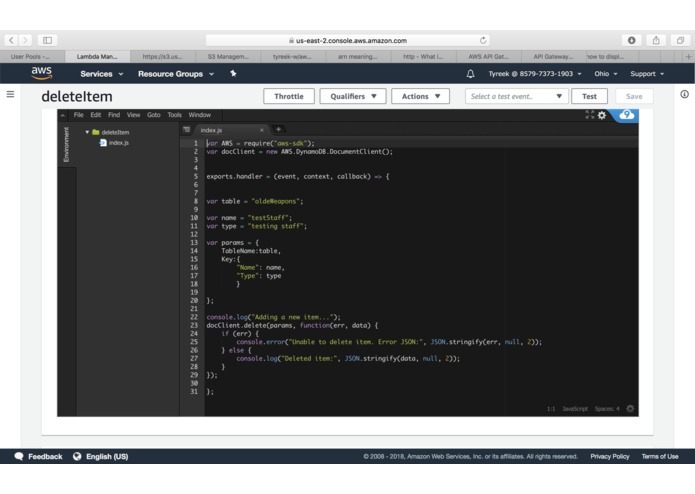Switch to the User Pools browser tab
The height and width of the screenshot is (494, 695).
tap(32, 57)
